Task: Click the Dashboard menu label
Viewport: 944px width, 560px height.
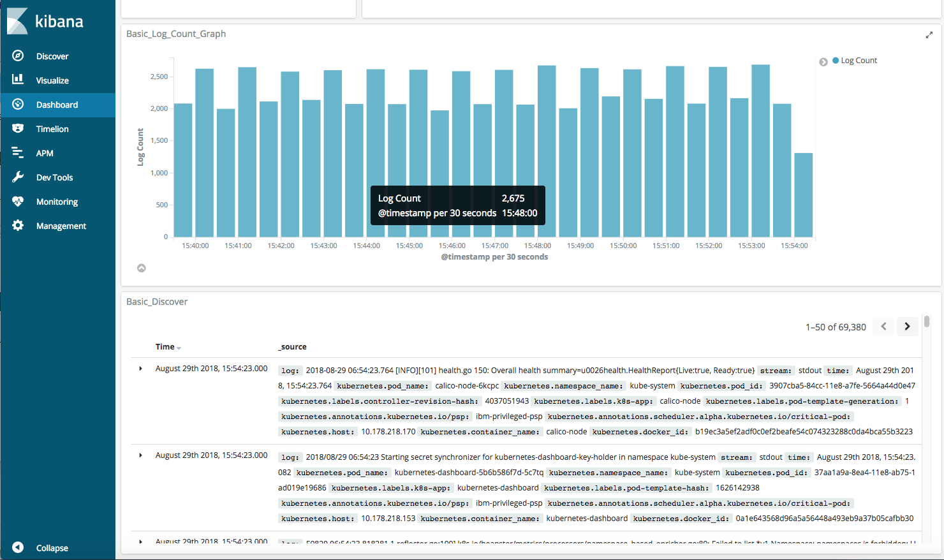Action: (x=57, y=105)
